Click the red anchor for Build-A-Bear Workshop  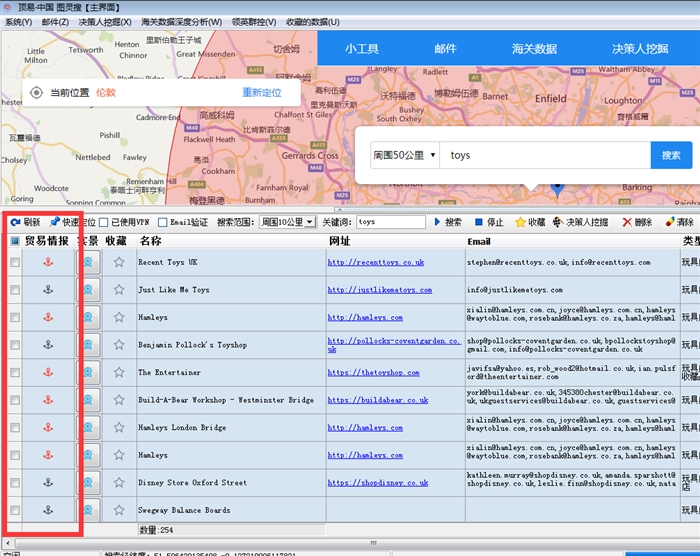click(48, 400)
